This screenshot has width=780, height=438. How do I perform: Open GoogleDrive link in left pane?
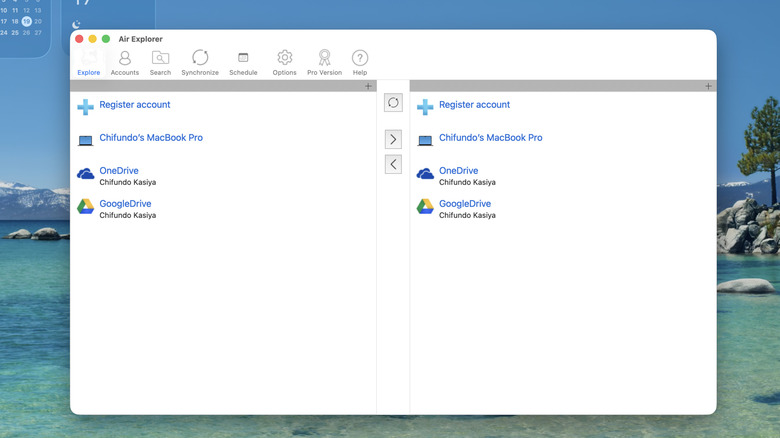click(x=125, y=204)
